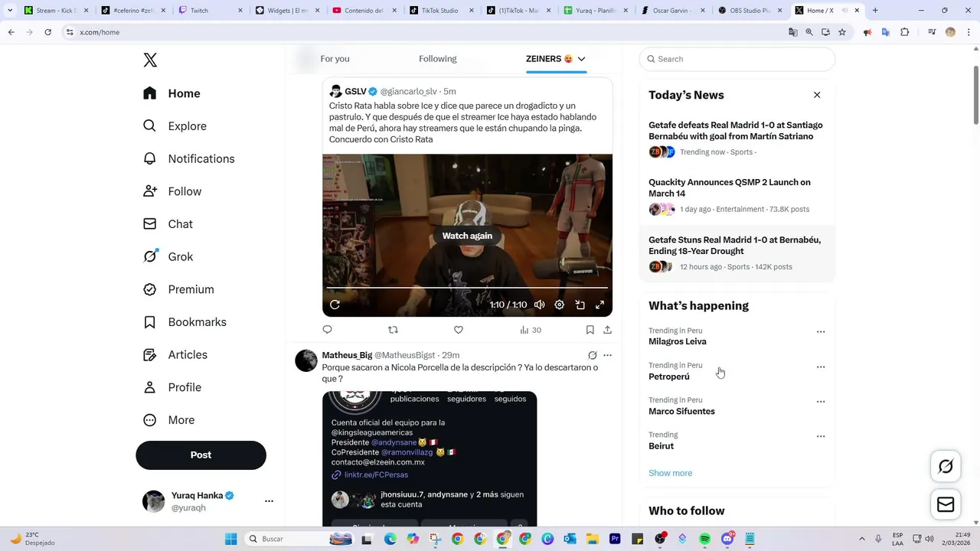Screen dimensions: 980x551
Task: Click the X logo in sidebar
Action: tap(150, 60)
